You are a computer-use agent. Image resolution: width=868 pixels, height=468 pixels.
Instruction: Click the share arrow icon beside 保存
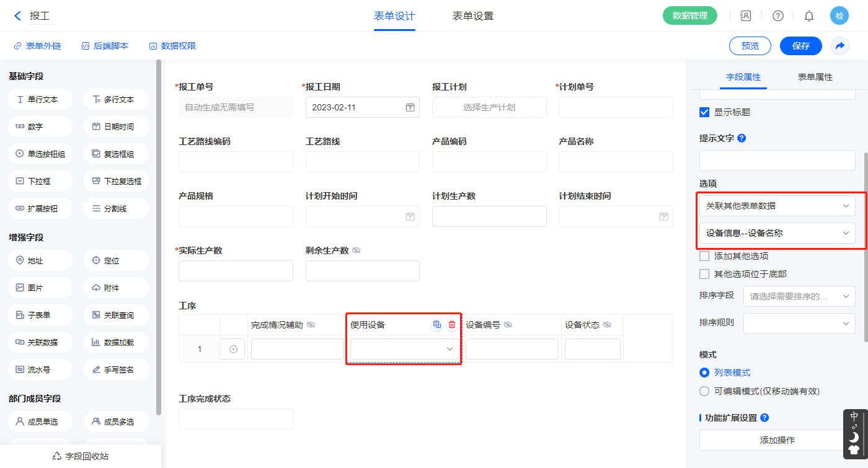(839, 46)
